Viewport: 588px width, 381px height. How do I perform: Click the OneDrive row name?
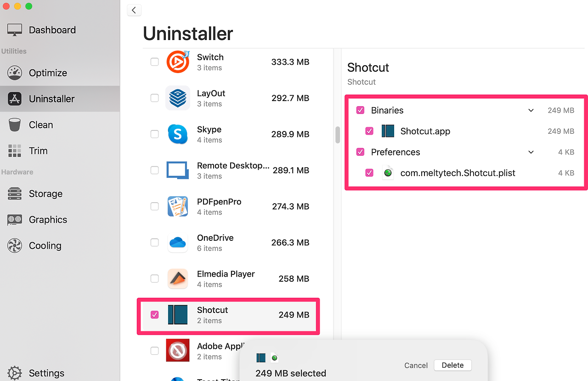[215, 238]
